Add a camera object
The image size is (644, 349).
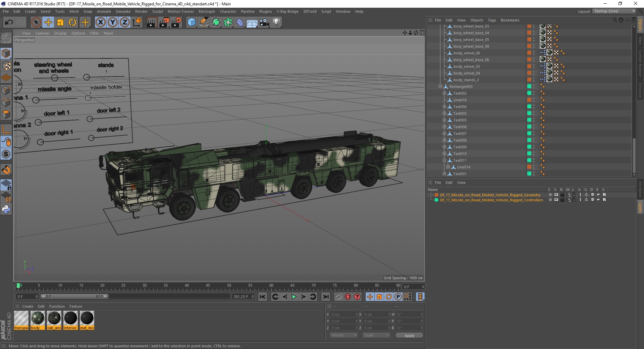click(x=264, y=22)
